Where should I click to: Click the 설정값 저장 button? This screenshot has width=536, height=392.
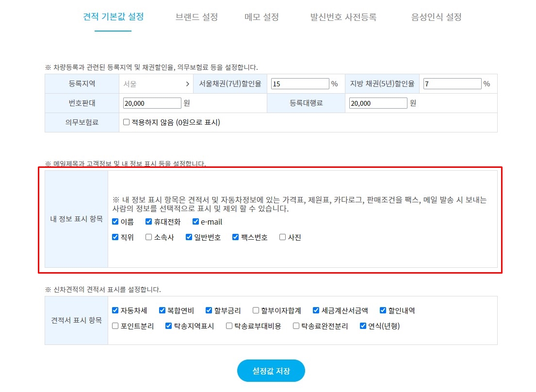coord(271,371)
